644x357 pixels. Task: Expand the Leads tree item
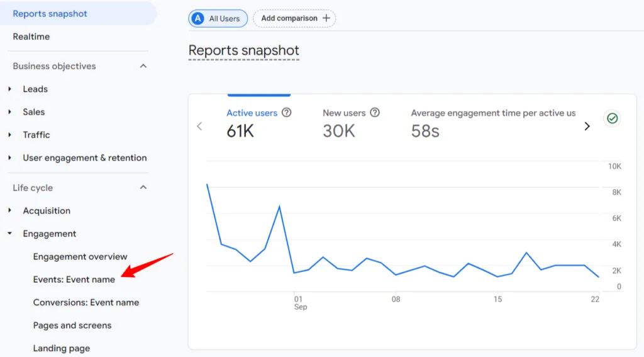pyautogui.click(x=10, y=89)
